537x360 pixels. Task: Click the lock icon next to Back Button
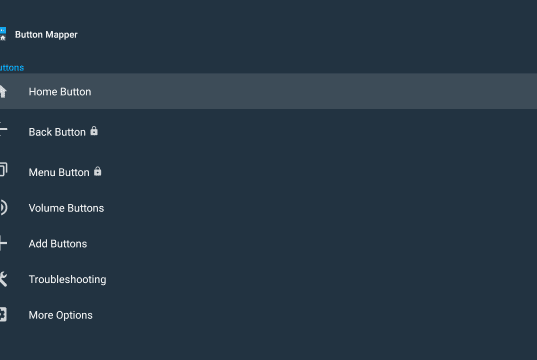(94, 131)
